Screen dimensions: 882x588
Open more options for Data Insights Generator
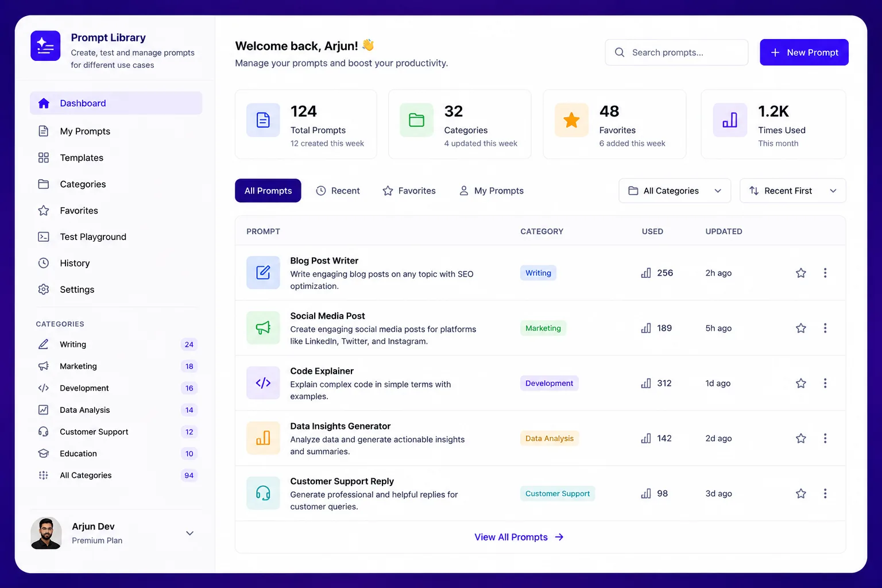click(x=825, y=438)
